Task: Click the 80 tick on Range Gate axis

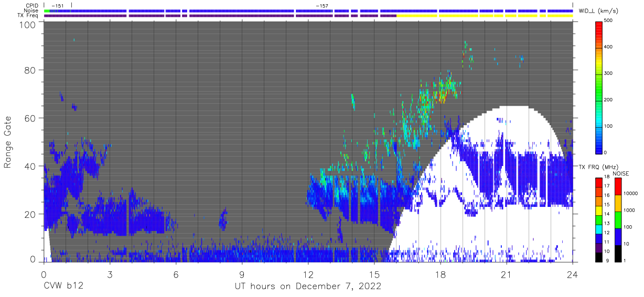Action: [x=30, y=70]
